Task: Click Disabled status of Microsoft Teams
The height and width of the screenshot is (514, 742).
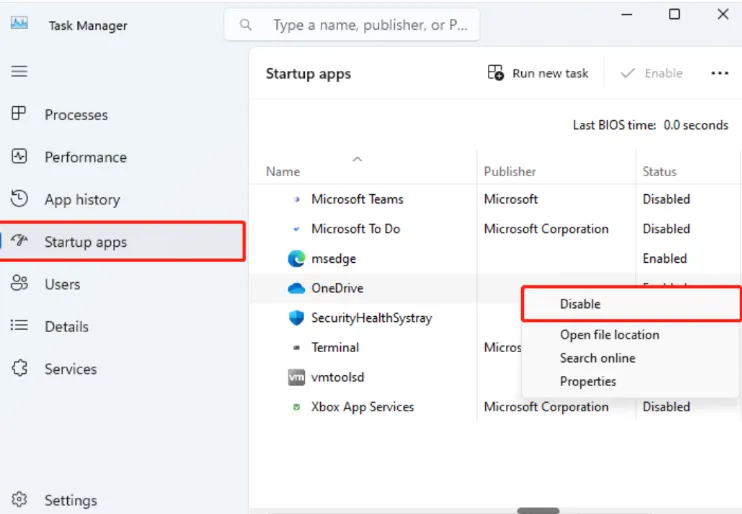Action: coord(666,199)
